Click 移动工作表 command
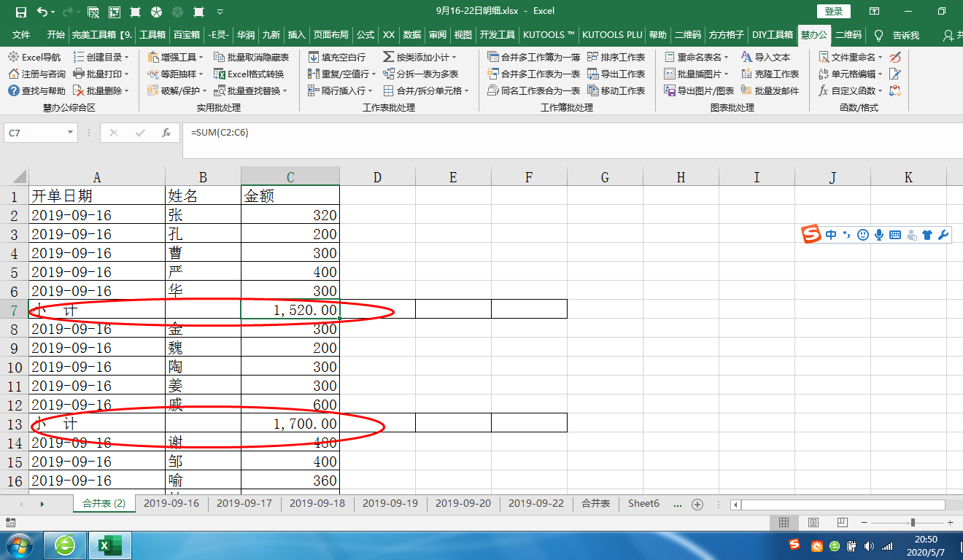The width and height of the screenshot is (963, 560). click(616, 90)
